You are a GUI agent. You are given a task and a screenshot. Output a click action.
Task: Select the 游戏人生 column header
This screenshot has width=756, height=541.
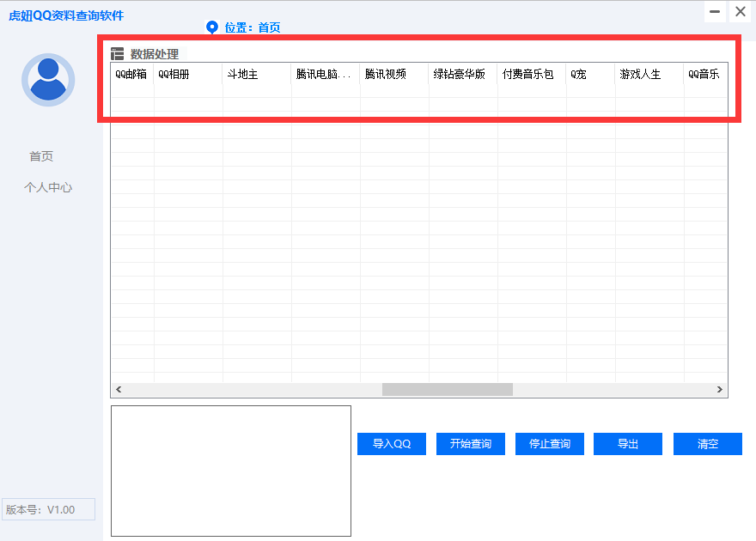pyautogui.click(x=649, y=74)
